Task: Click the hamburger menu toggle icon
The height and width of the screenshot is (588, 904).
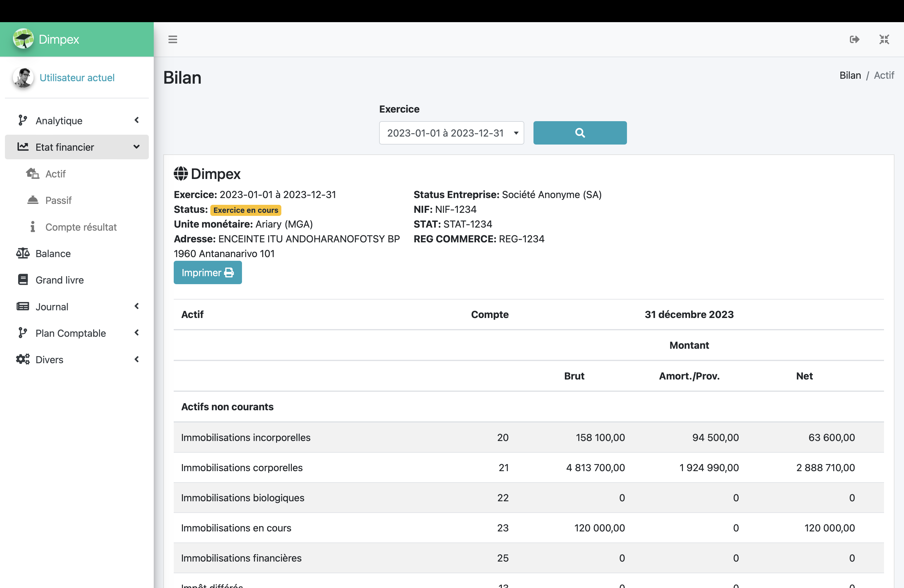Action: 172,39
